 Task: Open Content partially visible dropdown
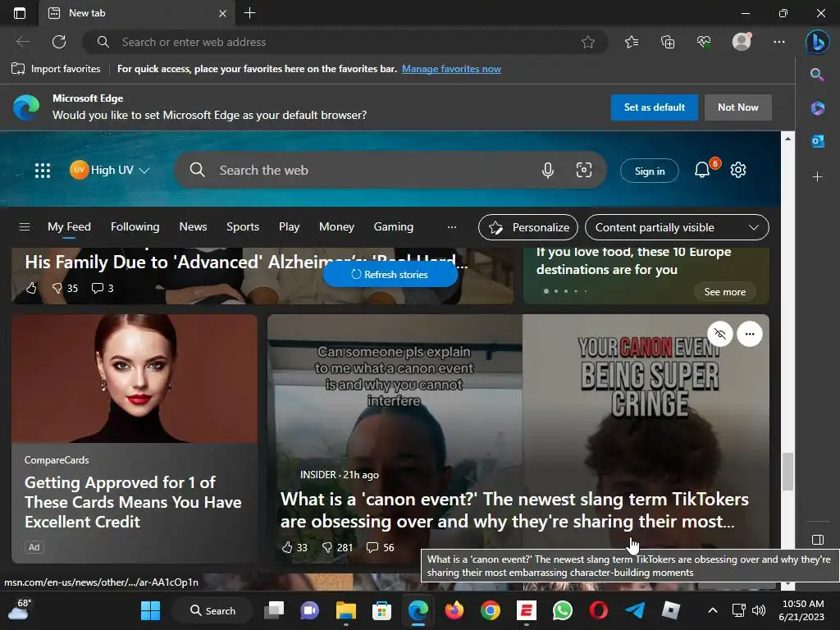[x=677, y=227]
